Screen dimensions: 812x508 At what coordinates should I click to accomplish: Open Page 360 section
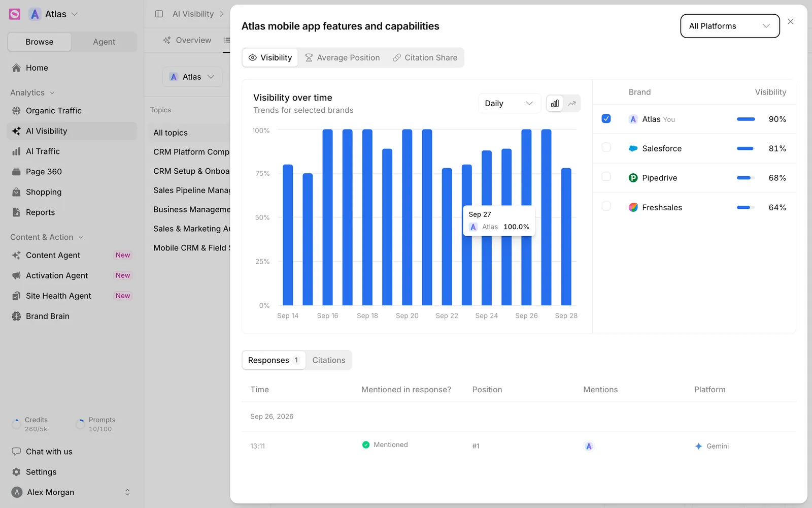tap(72, 171)
